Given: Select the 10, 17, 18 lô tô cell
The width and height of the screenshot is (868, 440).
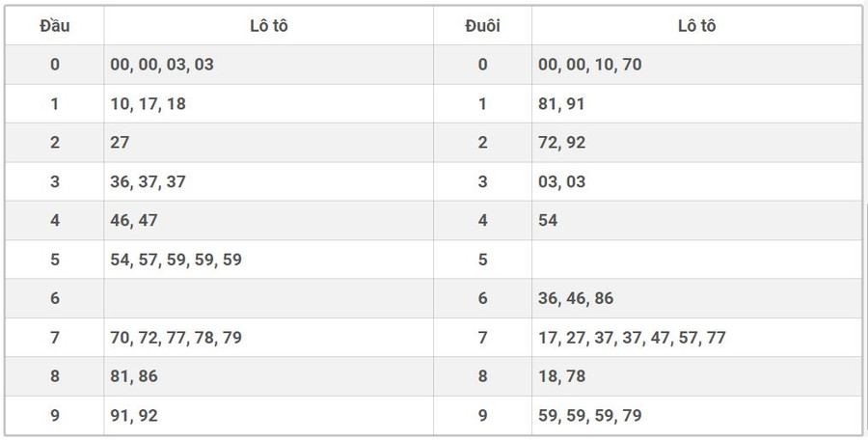Looking at the screenshot, I should click(149, 103).
